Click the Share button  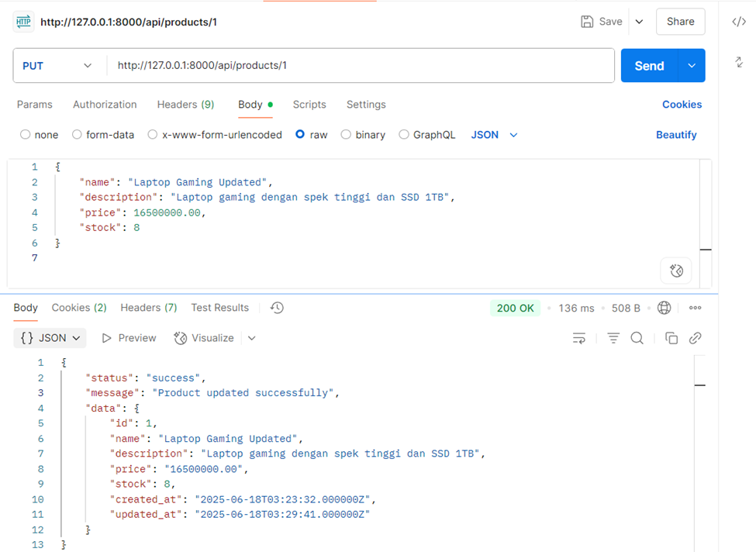(680, 22)
